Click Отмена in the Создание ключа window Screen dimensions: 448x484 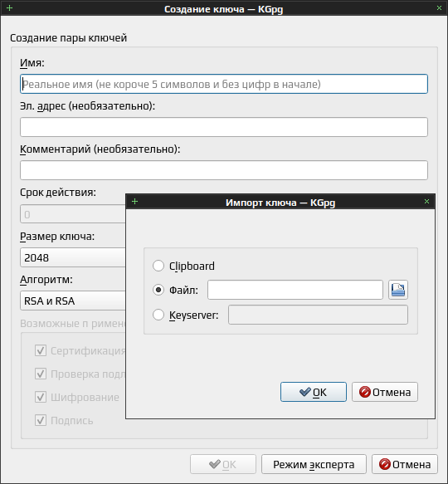click(405, 464)
